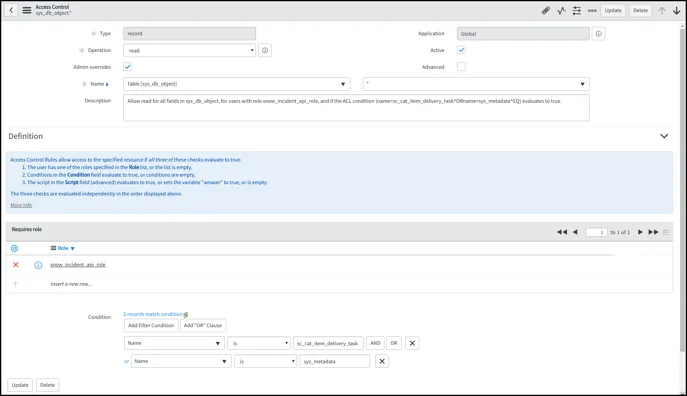Click Add "OR" Clause button
This screenshot has width=687, height=396.
203,325
